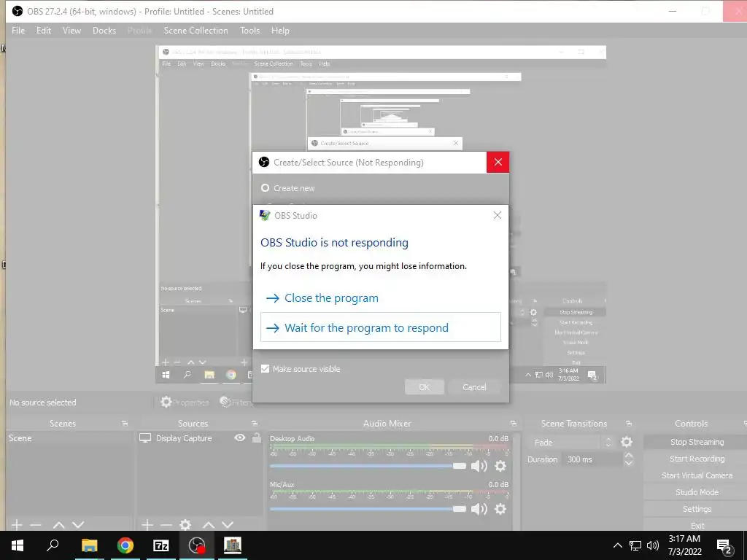
Task: Open the Scene Collection menu
Action: [x=196, y=31]
